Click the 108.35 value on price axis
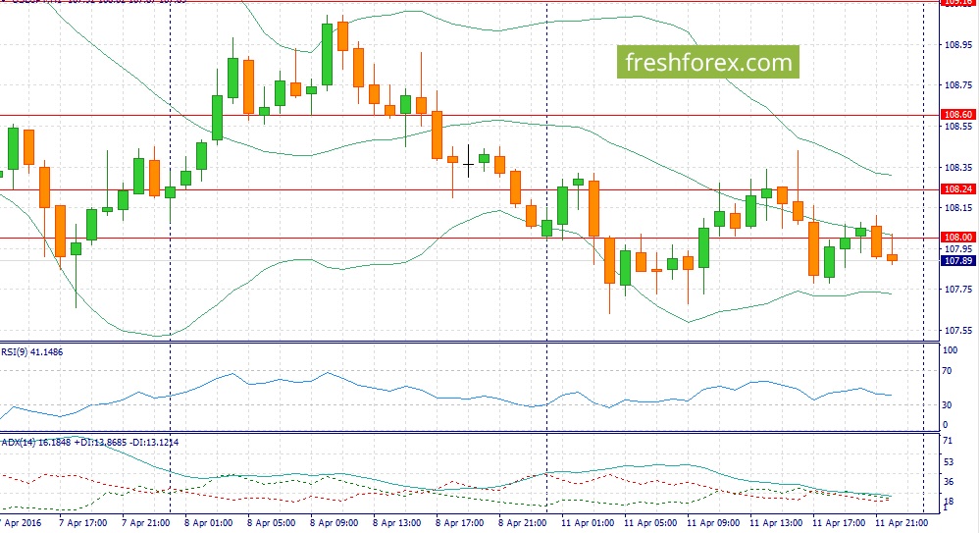980x533 pixels. click(x=956, y=167)
